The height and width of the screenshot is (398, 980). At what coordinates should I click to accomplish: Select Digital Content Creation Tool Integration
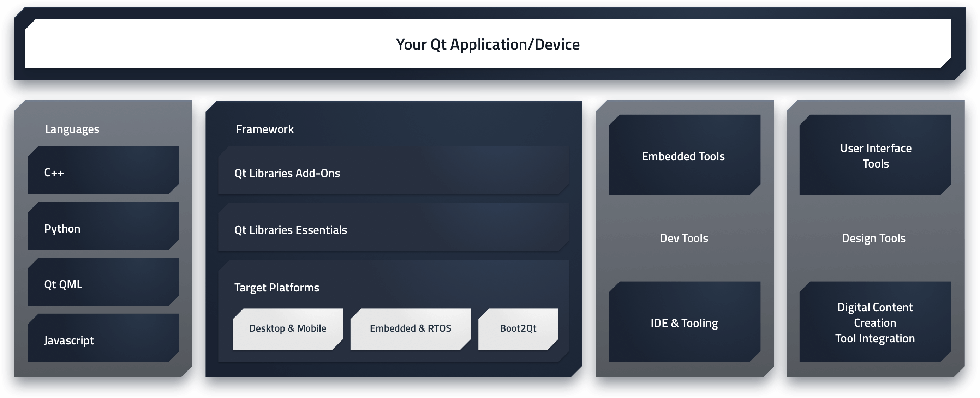coord(874,323)
